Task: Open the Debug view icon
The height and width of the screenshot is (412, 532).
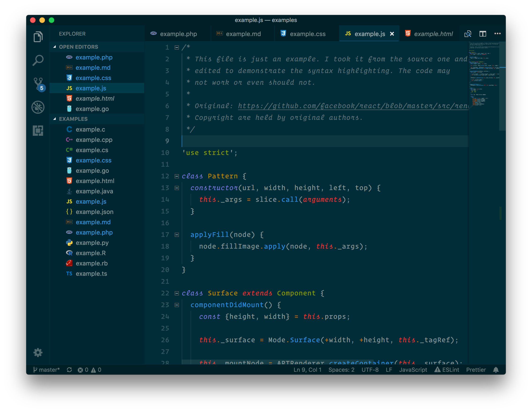Action: (x=38, y=107)
